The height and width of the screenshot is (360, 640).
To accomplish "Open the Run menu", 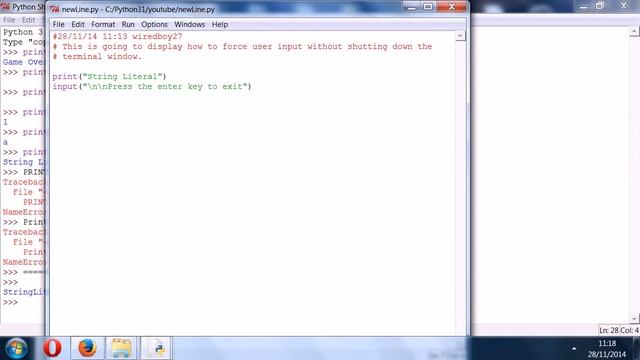I will point(128,24).
